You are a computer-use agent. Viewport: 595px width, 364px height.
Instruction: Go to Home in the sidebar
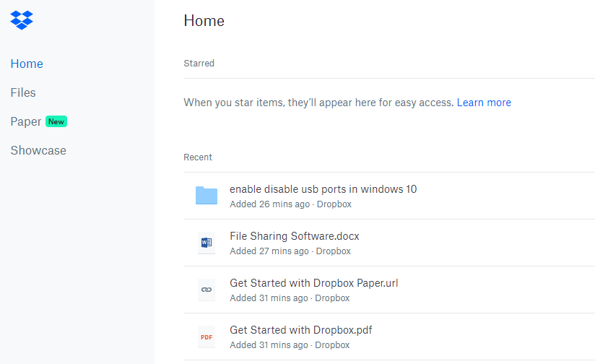pos(27,64)
